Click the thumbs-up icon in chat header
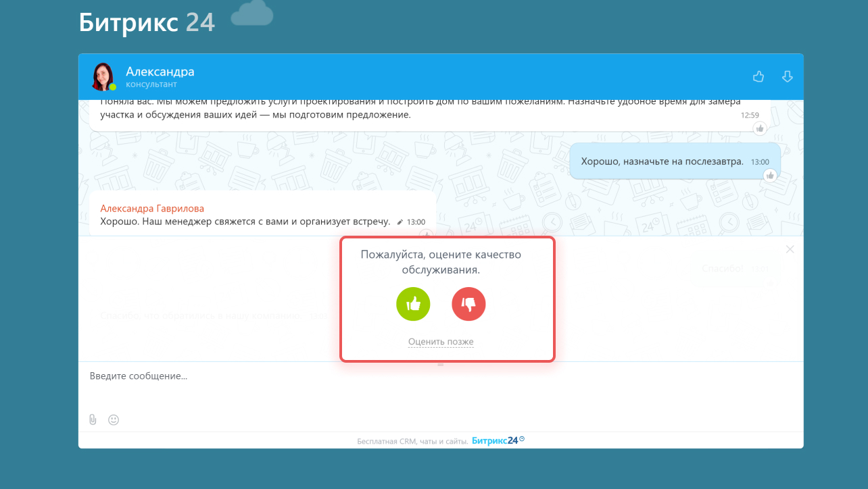Screen dimensions: 868x489 pyautogui.click(x=758, y=77)
